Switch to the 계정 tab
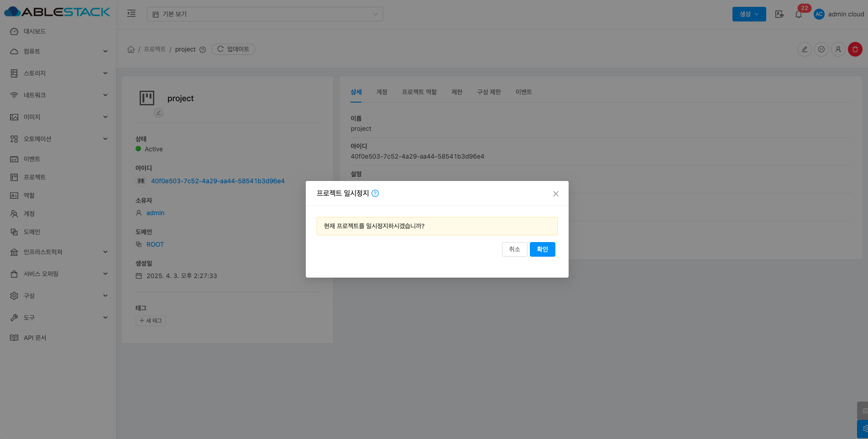The image size is (868, 439). coord(382,92)
